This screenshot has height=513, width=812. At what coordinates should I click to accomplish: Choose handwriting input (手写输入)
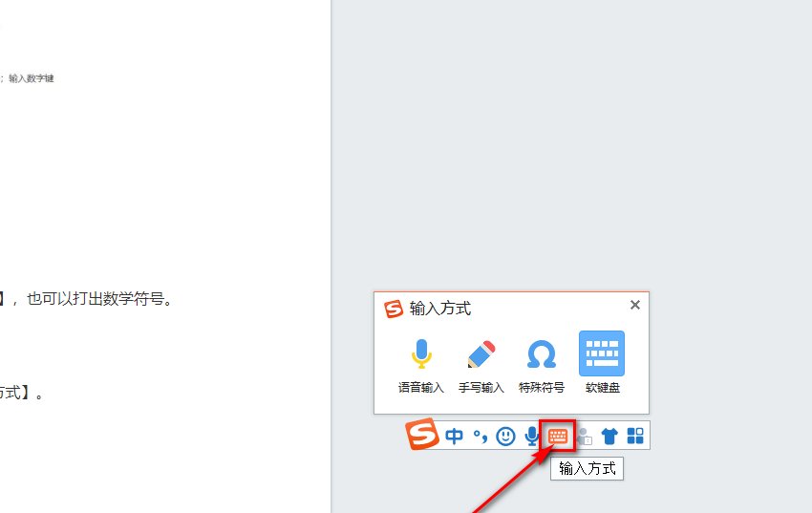481,365
